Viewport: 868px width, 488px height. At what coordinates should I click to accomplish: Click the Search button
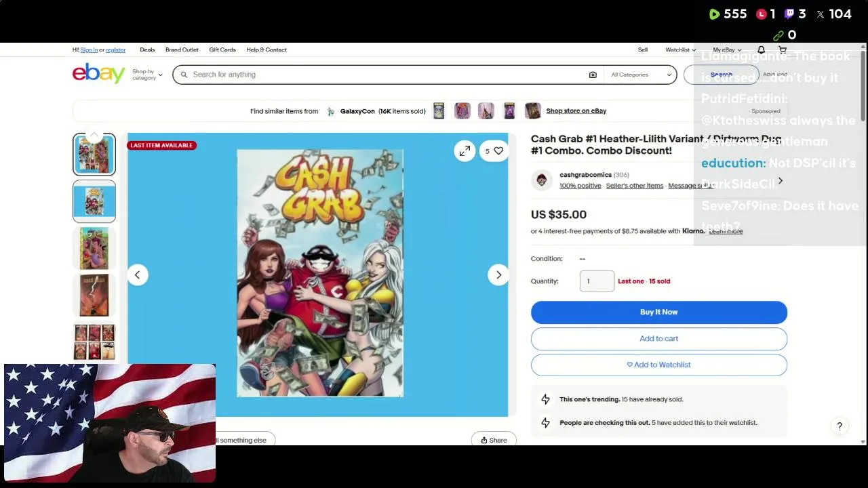tap(722, 75)
